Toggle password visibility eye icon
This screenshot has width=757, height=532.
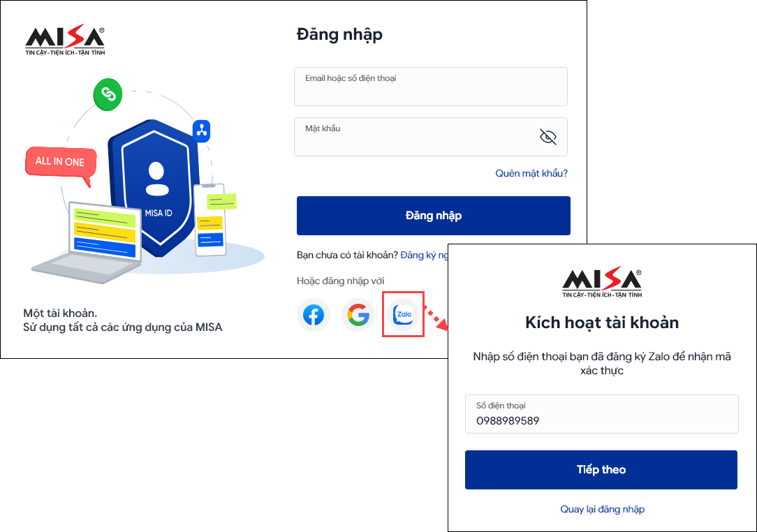tap(548, 137)
